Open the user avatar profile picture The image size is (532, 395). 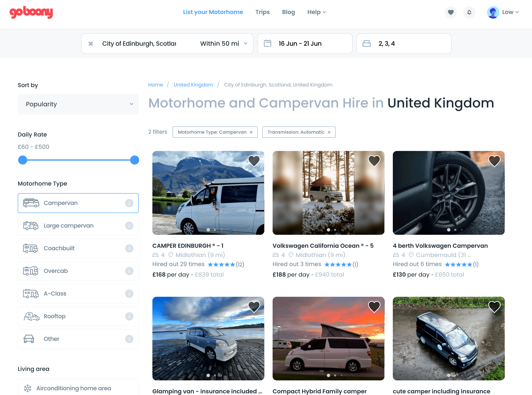pyautogui.click(x=493, y=12)
